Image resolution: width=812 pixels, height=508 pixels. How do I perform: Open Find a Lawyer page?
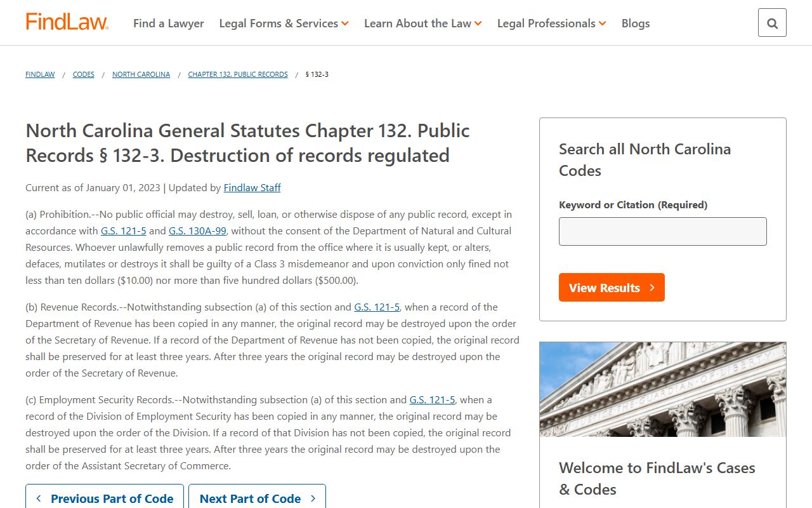169,23
